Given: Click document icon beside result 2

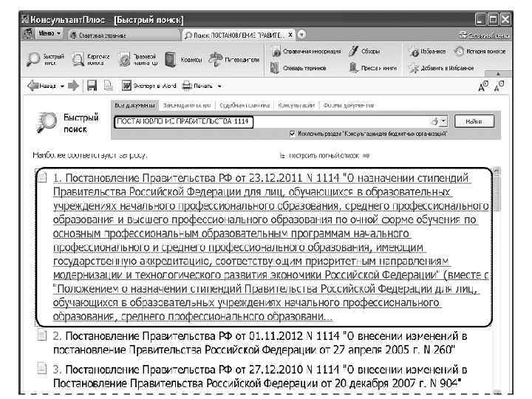Looking at the screenshot, I should pyautogui.click(x=42, y=335).
